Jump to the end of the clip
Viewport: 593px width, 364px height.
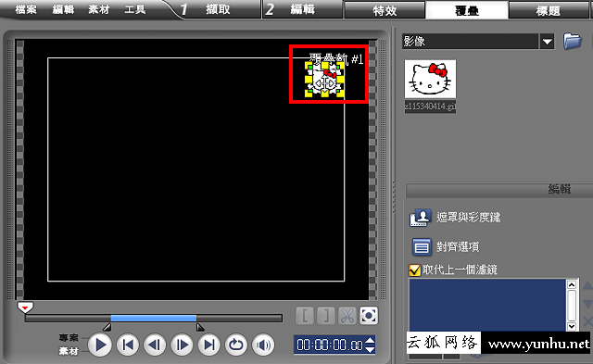point(209,345)
